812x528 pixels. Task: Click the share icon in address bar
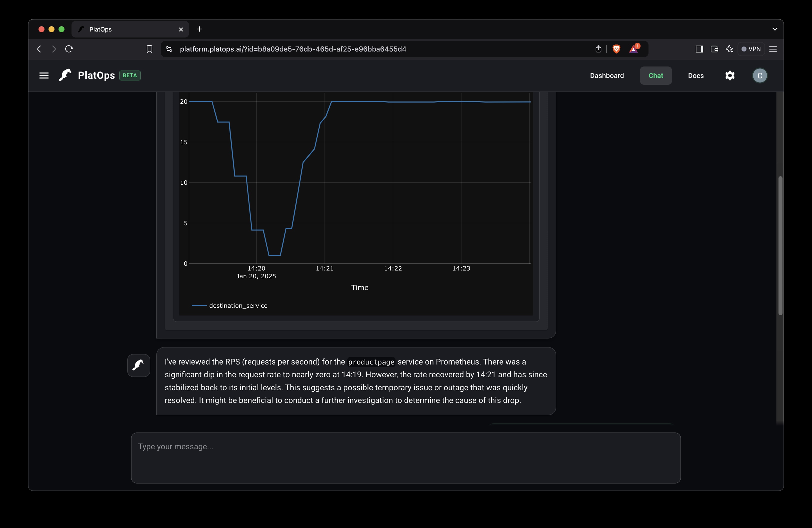[598, 49]
